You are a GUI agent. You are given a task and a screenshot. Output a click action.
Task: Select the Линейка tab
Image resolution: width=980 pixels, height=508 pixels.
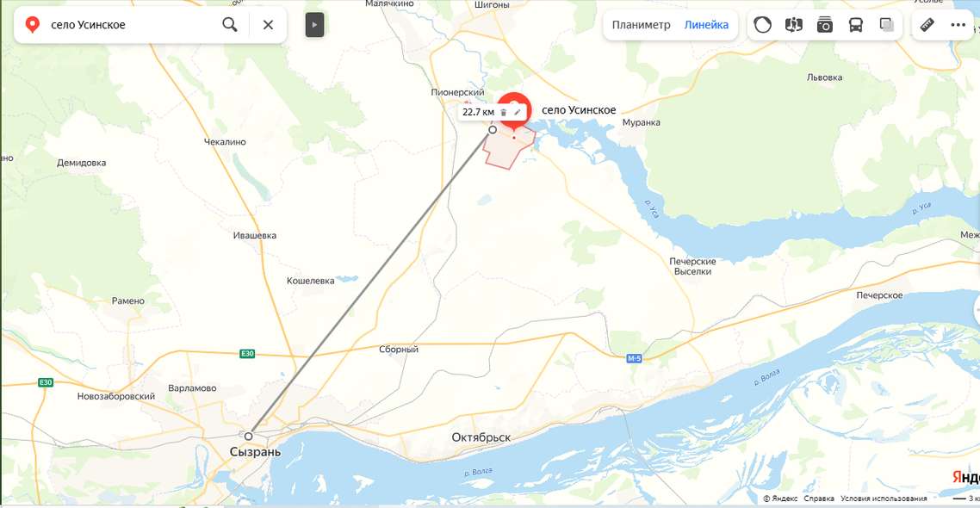click(x=706, y=25)
